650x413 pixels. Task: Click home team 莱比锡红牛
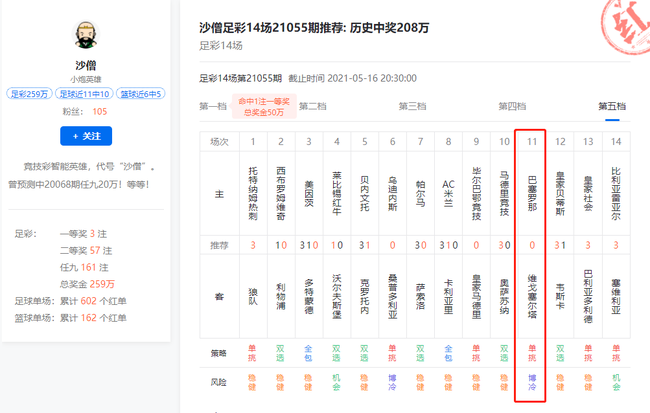coord(337,194)
